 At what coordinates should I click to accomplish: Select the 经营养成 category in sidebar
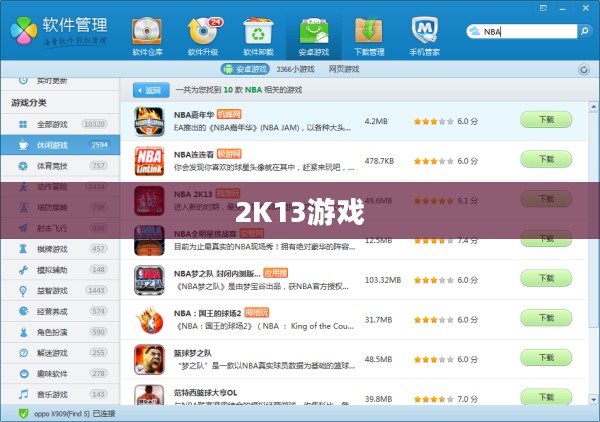click(x=60, y=311)
